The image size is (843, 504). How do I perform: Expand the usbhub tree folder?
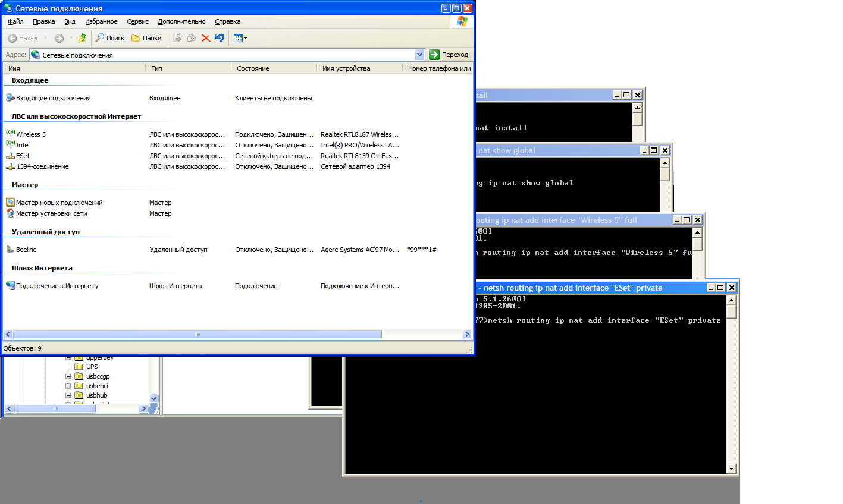(x=68, y=395)
